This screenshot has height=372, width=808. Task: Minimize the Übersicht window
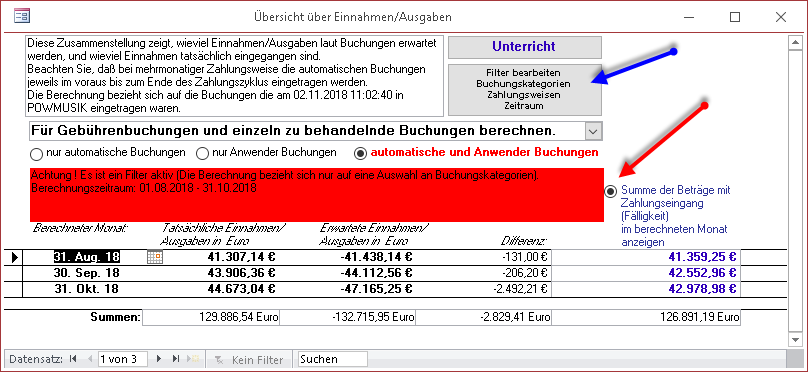click(x=689, y=17)
